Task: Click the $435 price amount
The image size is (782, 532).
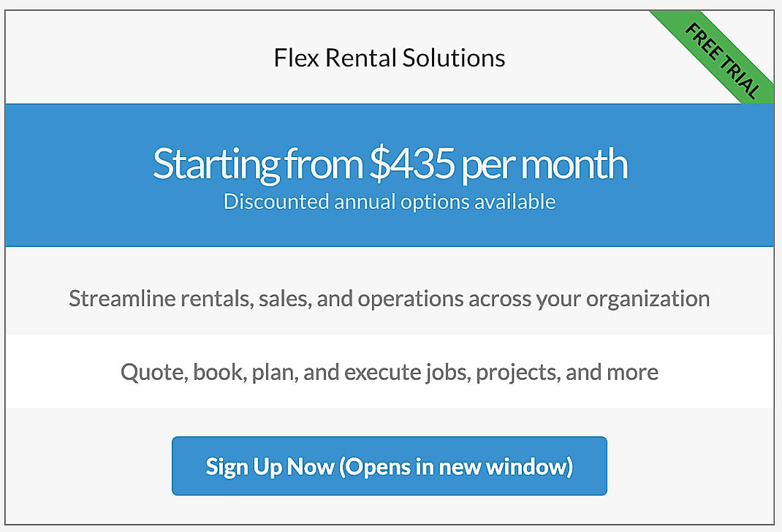Action: tap(411, 164)
